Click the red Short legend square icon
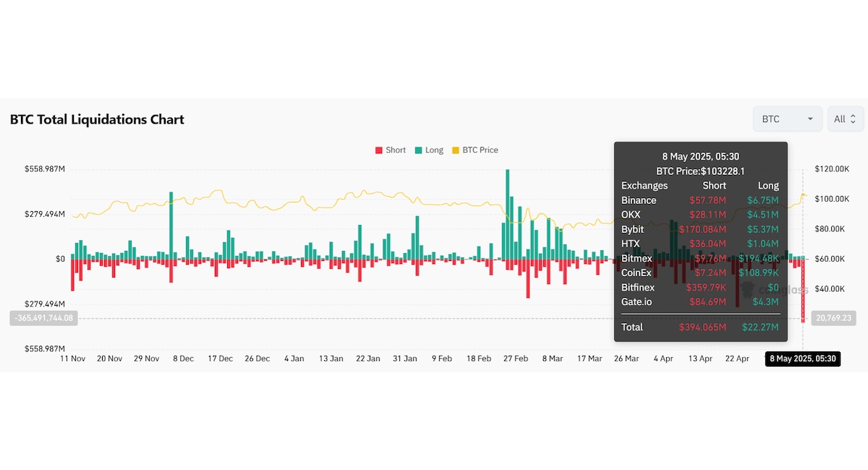 pos(378,150)
